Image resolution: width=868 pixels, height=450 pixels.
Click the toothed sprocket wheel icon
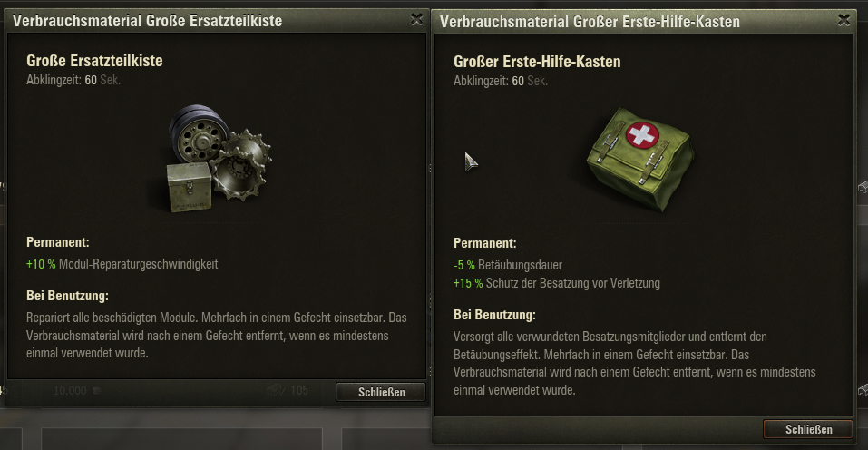pyautogui.click(x=242, y=165)
